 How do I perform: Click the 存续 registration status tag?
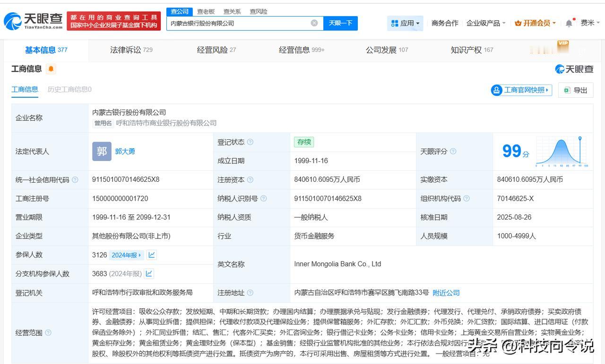coord(303,142)
